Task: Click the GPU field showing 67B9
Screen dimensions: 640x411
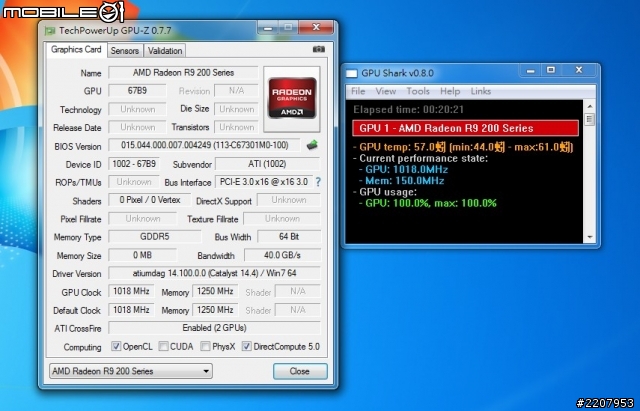Action: pos(137,91)
